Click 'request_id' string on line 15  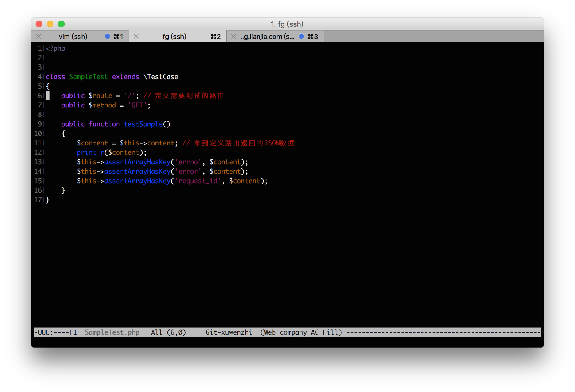pyautogui.click(x=198, y=181)
